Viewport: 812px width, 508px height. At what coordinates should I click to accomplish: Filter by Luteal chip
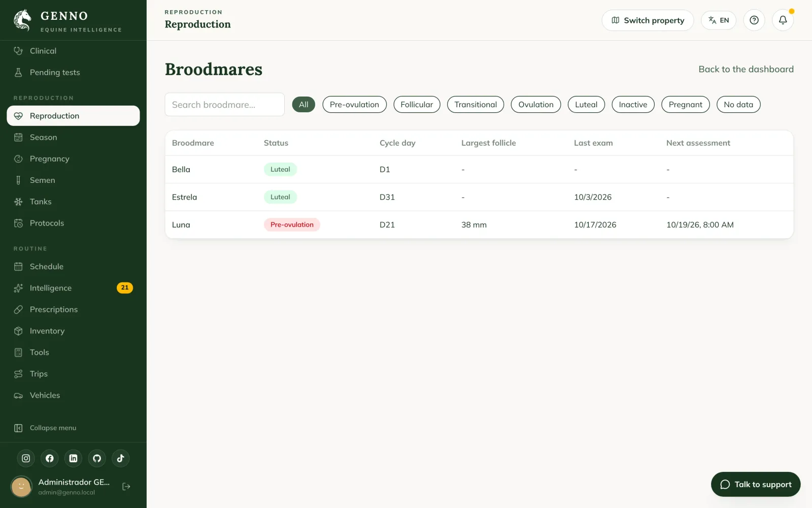[586, 105]
